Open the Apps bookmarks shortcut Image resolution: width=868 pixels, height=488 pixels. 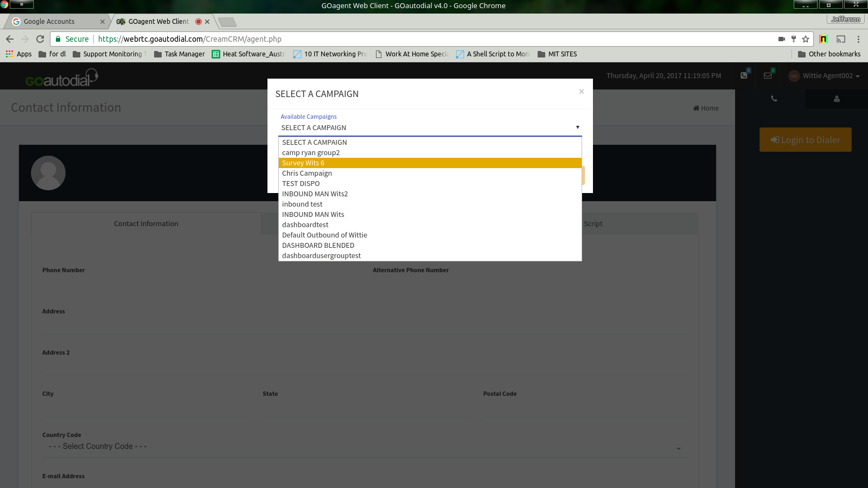click(x=19, y=54)
